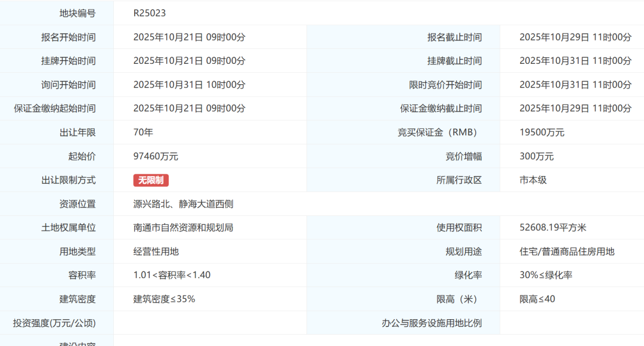
Task: Click the red 无限制 badge
Action: click(151, 180)
